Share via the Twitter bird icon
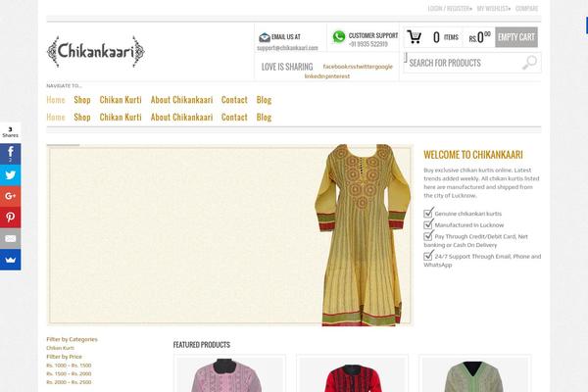Image resolution: width=588 pixels, height=392 pixels. (10, 175)
